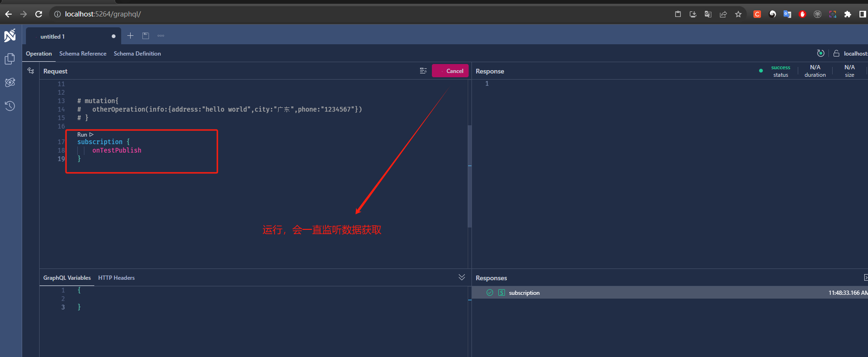Click the clipboard icon in address bar
Screen dimensions: 868x357
[678, 14]
